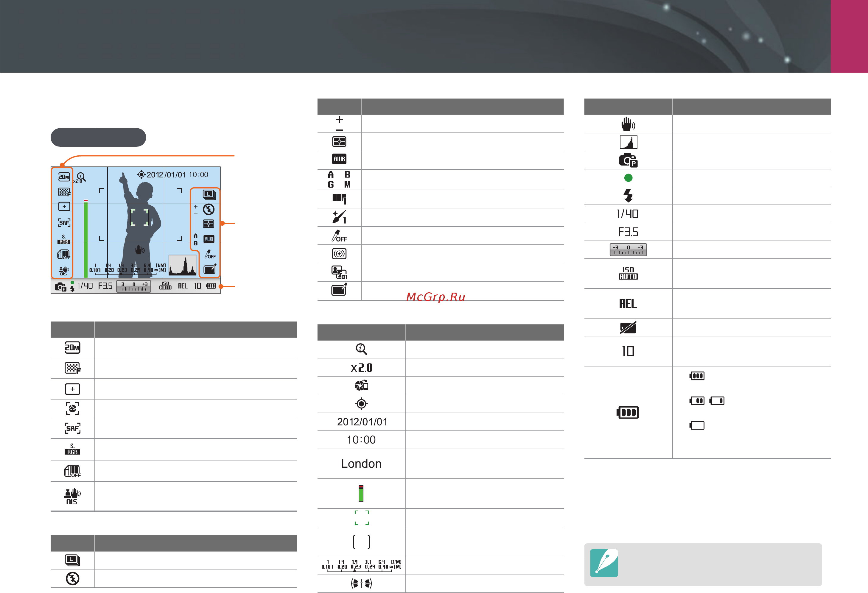Click the OIS stabilization icon in table
The height and width of the screenshot is (593, 868).
[72, 496]
